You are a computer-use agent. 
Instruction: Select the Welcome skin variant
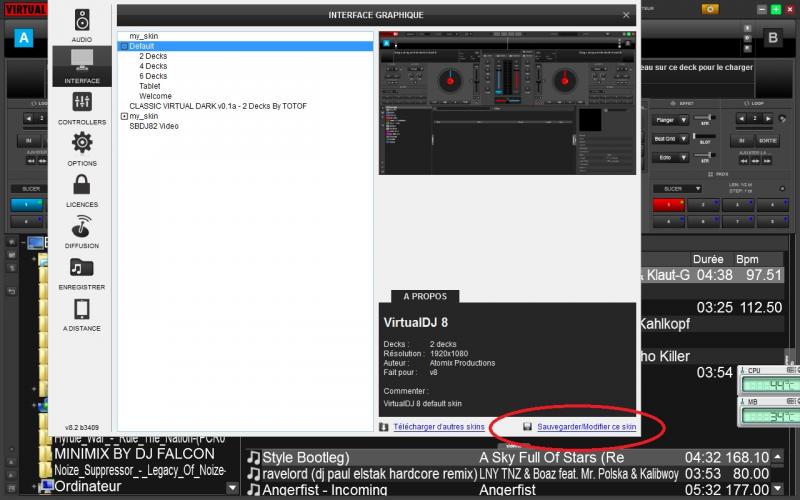point(155,96)
